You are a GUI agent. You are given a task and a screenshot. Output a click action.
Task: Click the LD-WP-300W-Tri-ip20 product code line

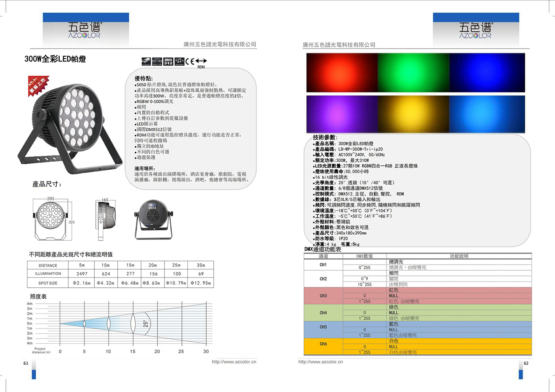[x=349, y=149]
